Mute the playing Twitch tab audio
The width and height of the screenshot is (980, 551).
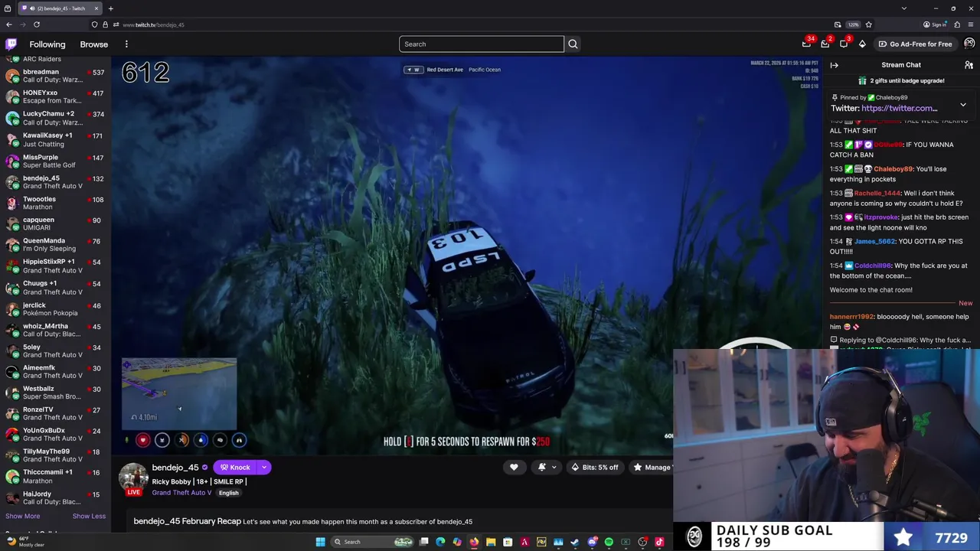[x=32, y=8]
